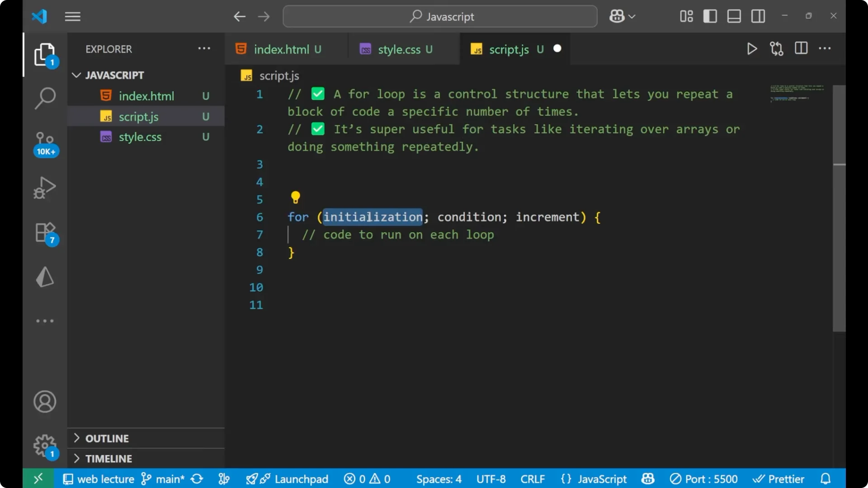Click the main* branch in the status bar
Image resolution: width=868 pixels, height=488 pixels.
tap(169, 479)
